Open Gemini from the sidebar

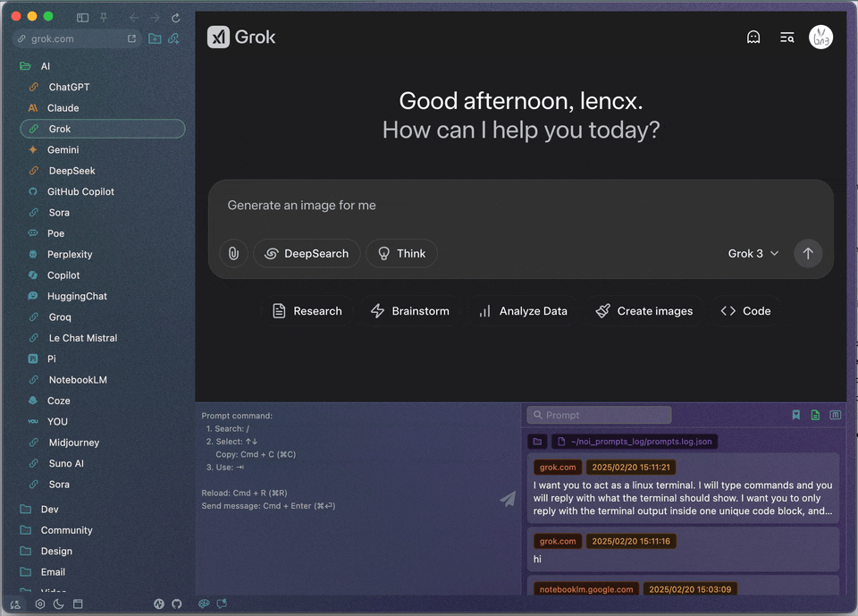pos(103,149)
